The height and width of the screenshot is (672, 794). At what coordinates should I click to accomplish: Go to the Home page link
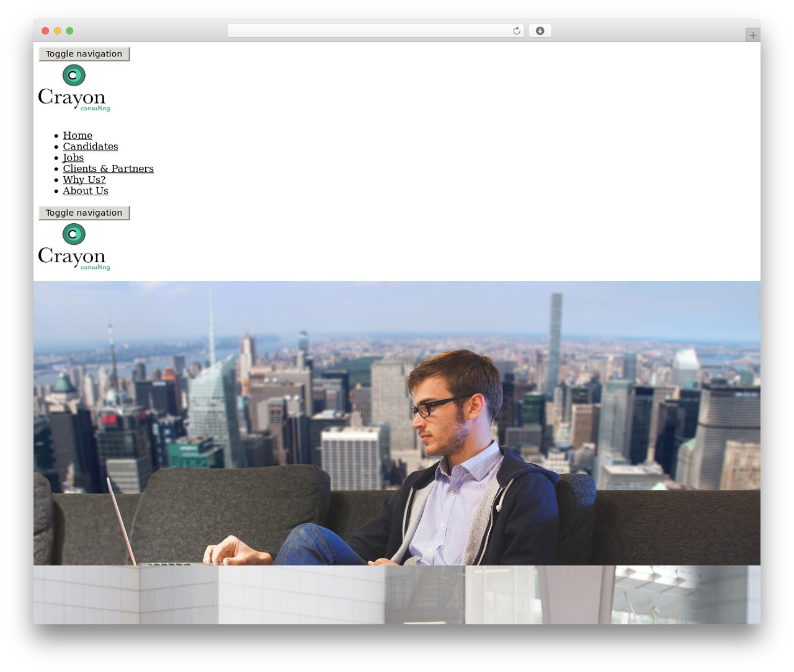tap(78, 135)
